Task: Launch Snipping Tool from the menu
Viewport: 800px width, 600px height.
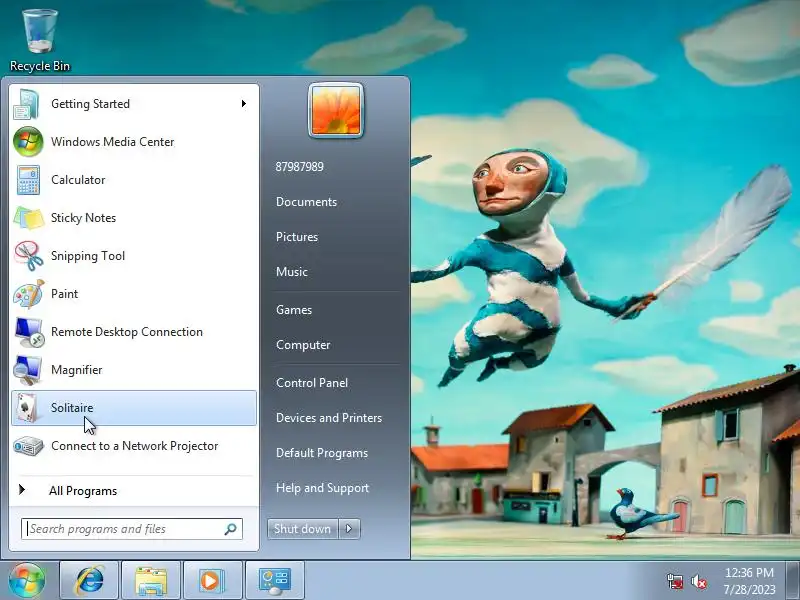Action: [134, 256]
